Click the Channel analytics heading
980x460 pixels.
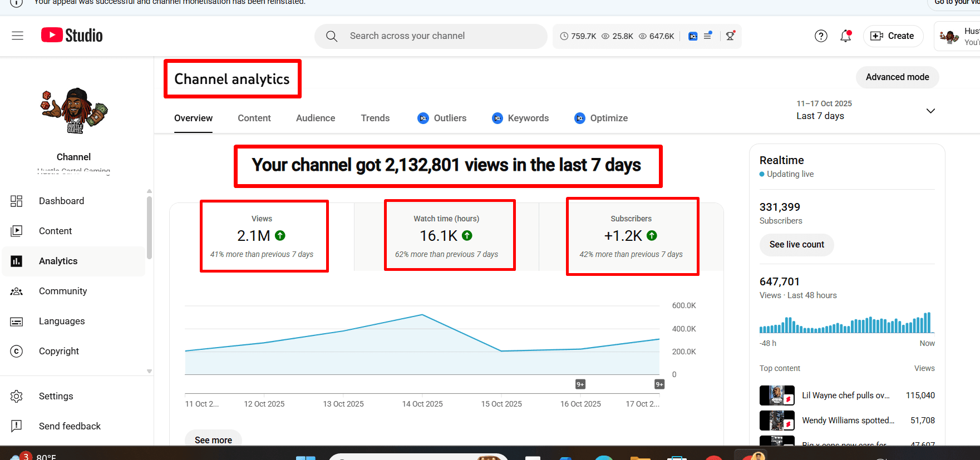232,79
